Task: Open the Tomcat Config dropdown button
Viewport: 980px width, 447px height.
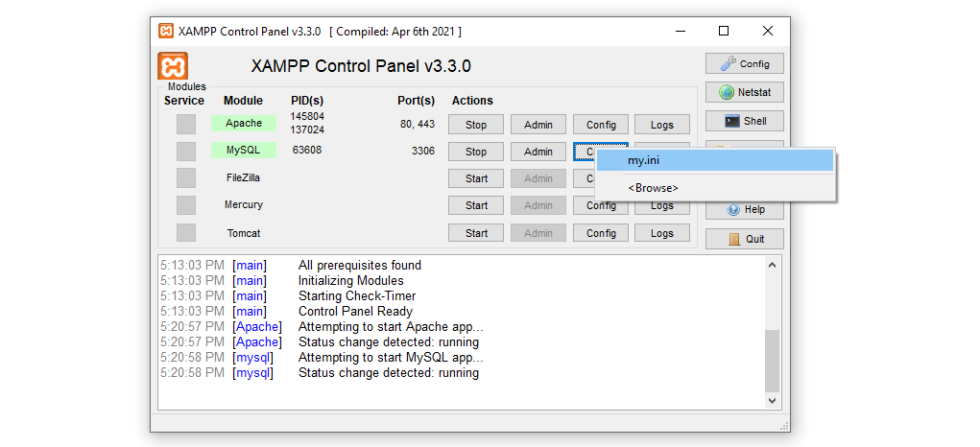Action: click(601, 233)
